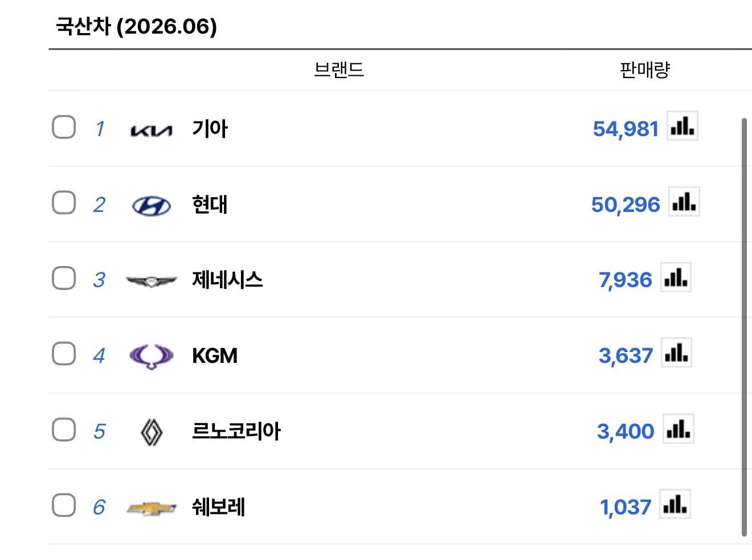Click the 54,981 sales figure
Image resolution: width=752 pixels, height=560 pixels.
(x=626, y=129)
